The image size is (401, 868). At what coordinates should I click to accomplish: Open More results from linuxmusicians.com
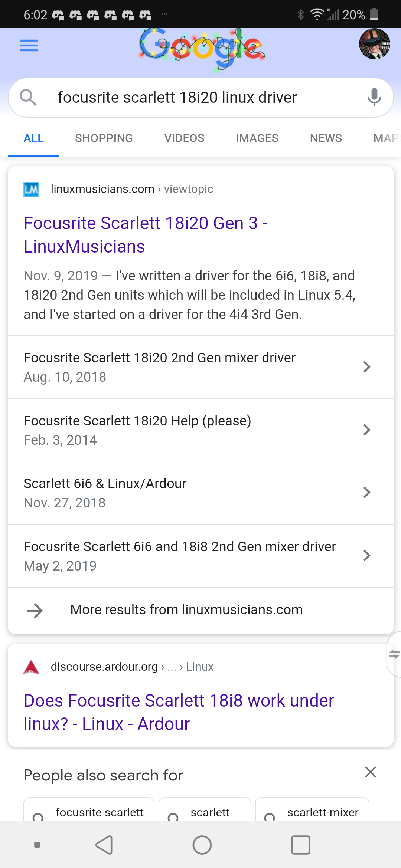pyautogui.click(x=186, y=610)
